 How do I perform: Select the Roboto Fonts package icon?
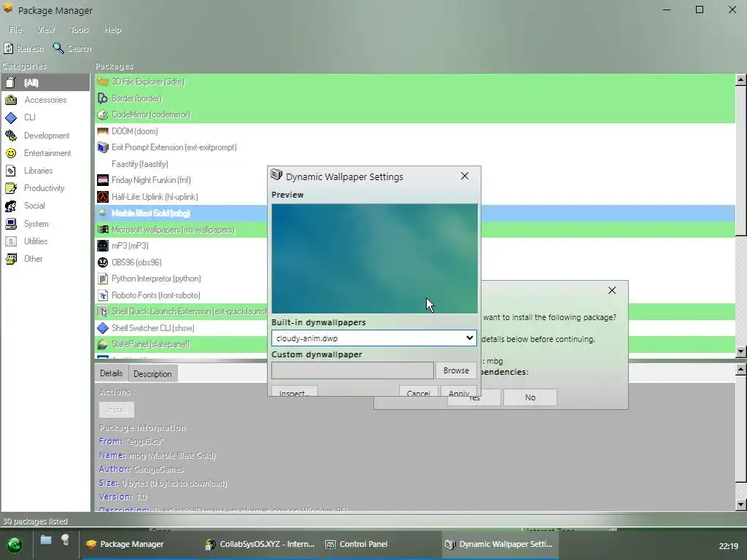[x=102, y=295]
